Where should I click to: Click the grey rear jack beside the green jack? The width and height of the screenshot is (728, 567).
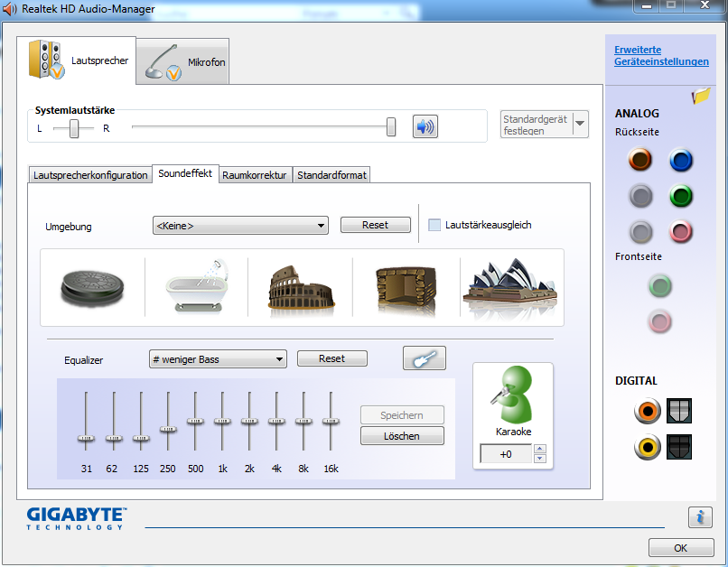(x=640, y=196)
